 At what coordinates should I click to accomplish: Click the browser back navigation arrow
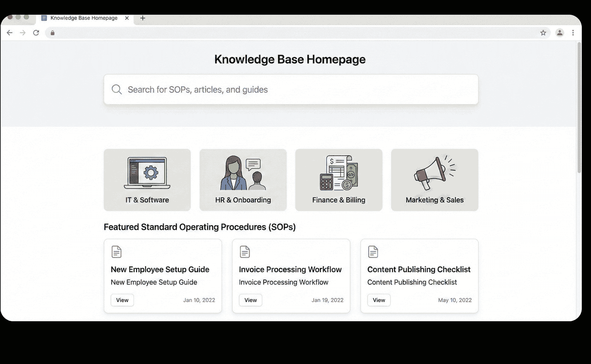click(x=9, y=33)
